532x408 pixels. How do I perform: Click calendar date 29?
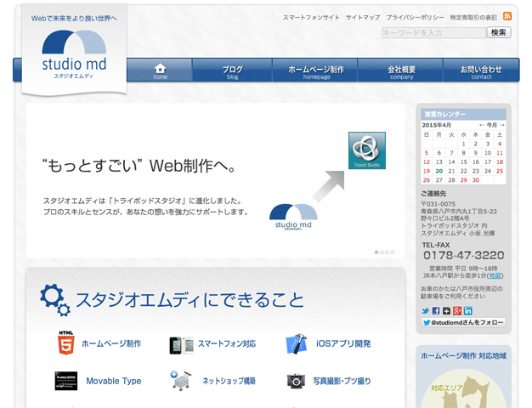tap(463, 180)
